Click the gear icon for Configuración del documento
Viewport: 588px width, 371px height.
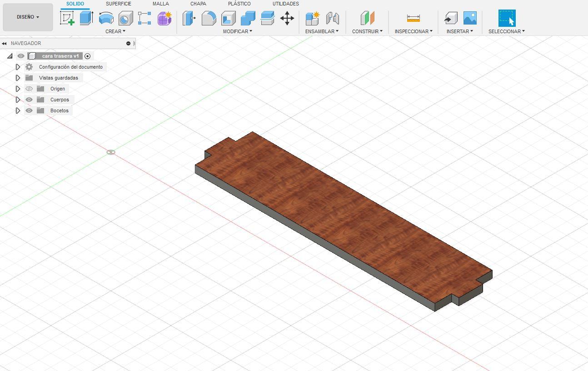pos(29,67)
